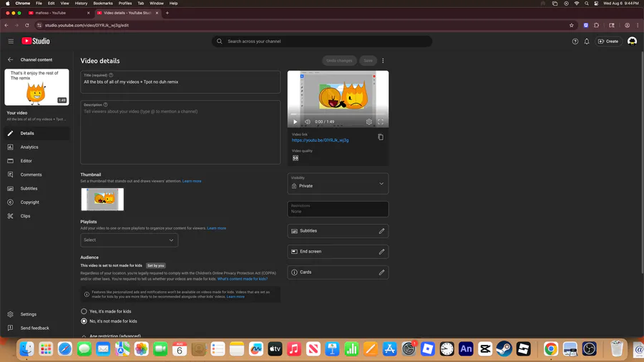
Task: Open the youtu.be video link
Action: [320, 140]
